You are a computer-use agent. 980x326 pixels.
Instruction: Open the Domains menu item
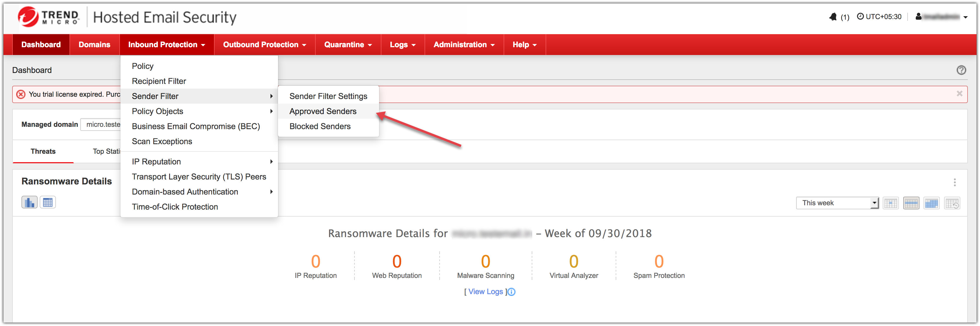click(94, 45)
